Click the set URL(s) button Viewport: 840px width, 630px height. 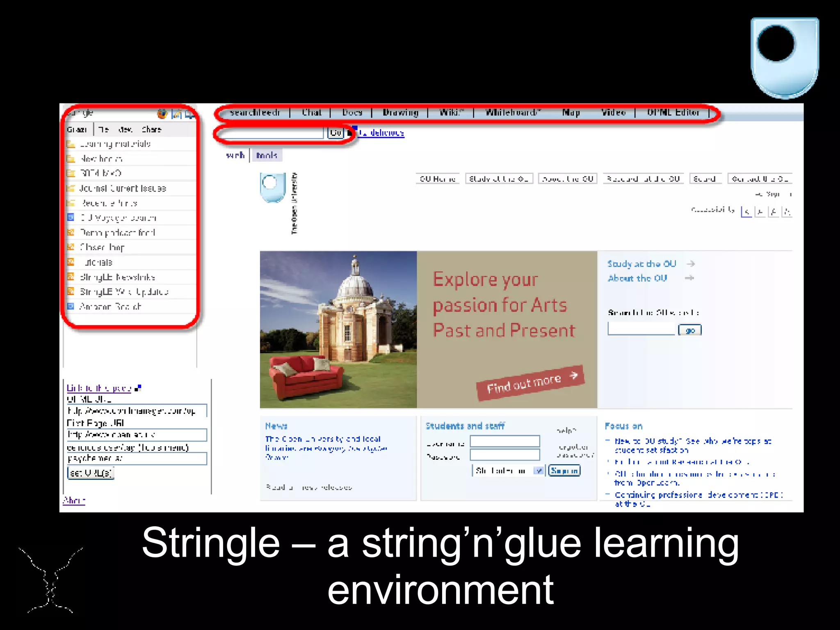coord(90,473)
